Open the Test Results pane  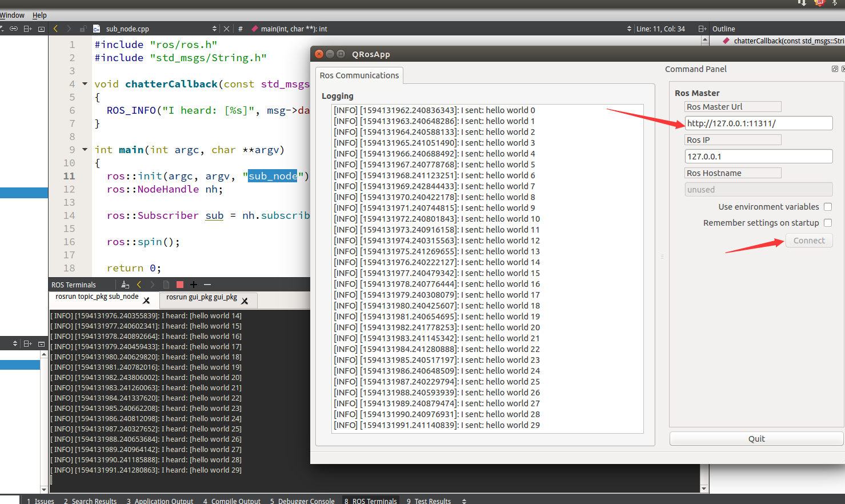pos(428,501)
